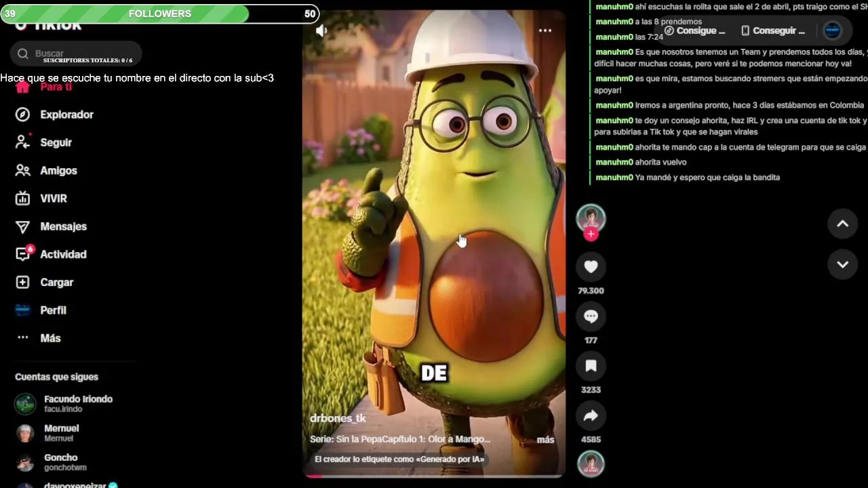Click the Explorador compass icon

click(x=22, y=115)
